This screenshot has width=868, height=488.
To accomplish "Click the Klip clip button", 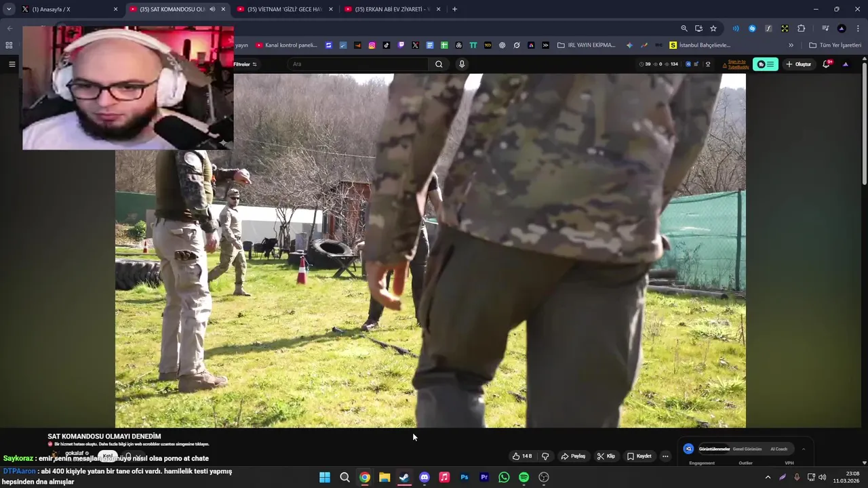I will tap(606, 456).
